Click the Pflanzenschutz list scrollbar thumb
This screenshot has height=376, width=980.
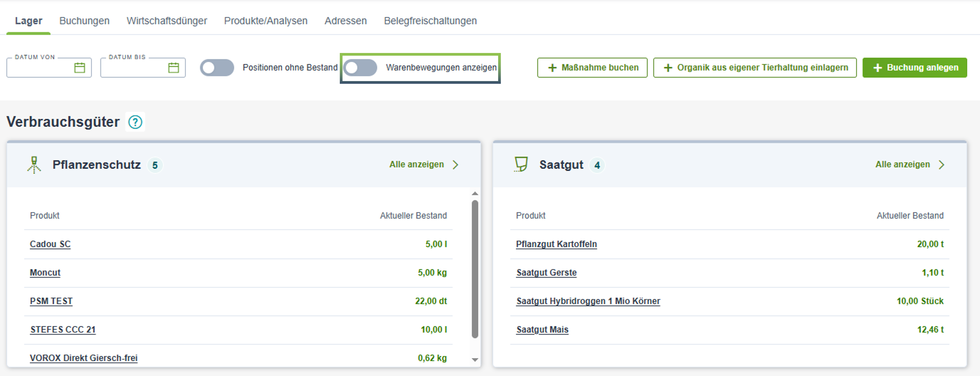pyautogui.click(x=475, y=269)
